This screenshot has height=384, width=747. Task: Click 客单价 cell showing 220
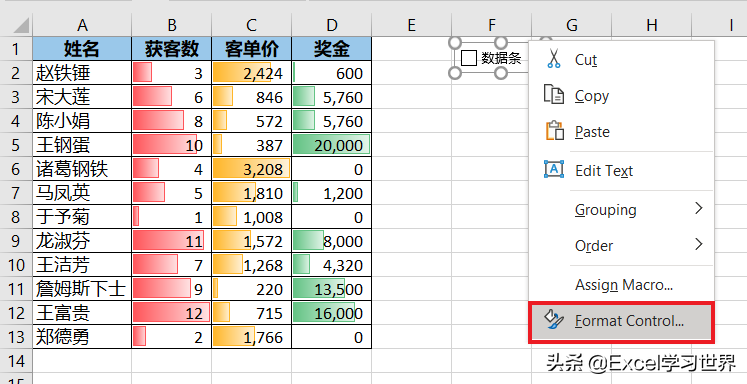252,289
